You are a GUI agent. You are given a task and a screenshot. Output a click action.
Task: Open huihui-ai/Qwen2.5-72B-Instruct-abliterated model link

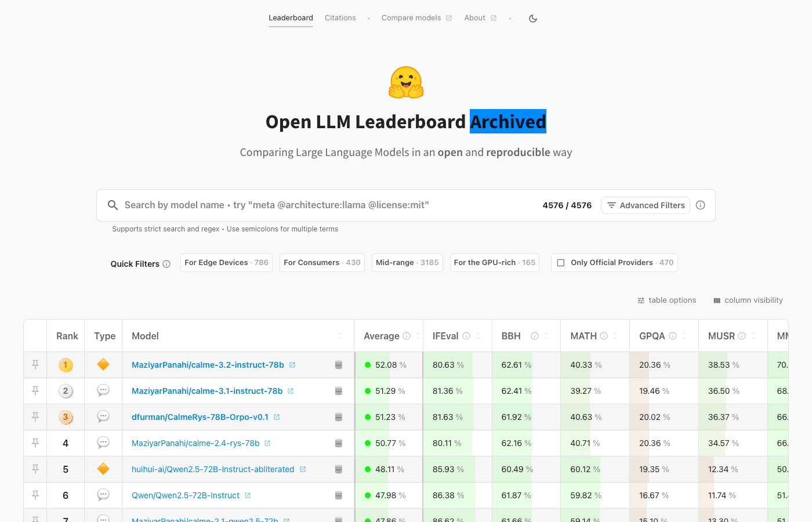tap(213, 469)
